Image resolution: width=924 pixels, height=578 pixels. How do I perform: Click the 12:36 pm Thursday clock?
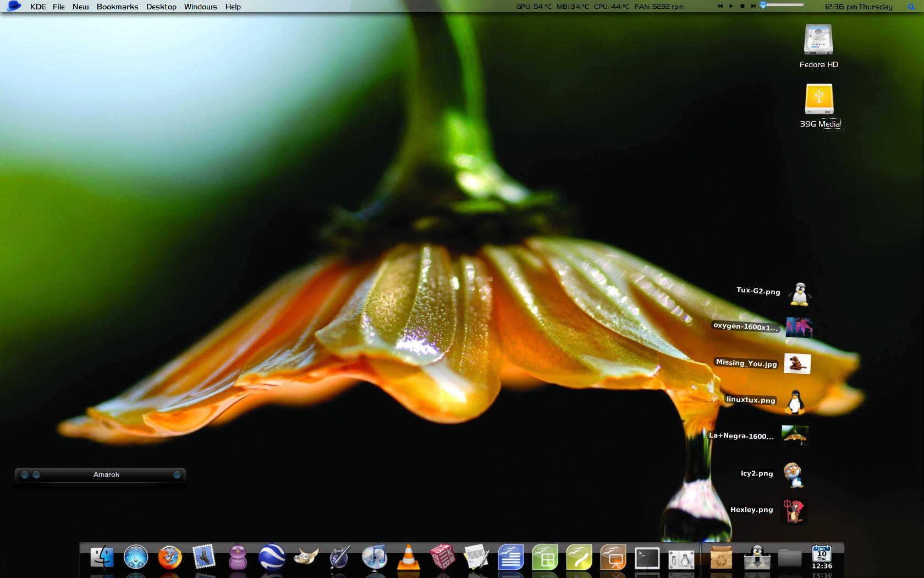click(859, 7)
